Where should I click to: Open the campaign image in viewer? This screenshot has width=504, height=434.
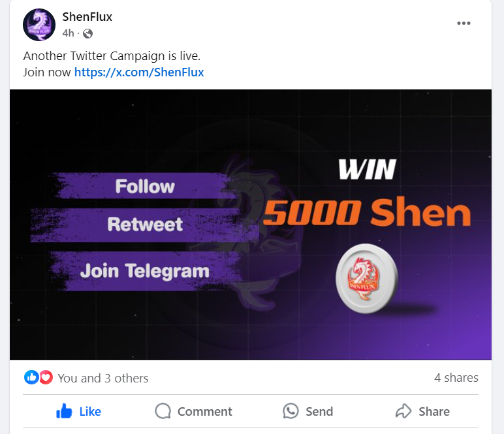point(251,225)
